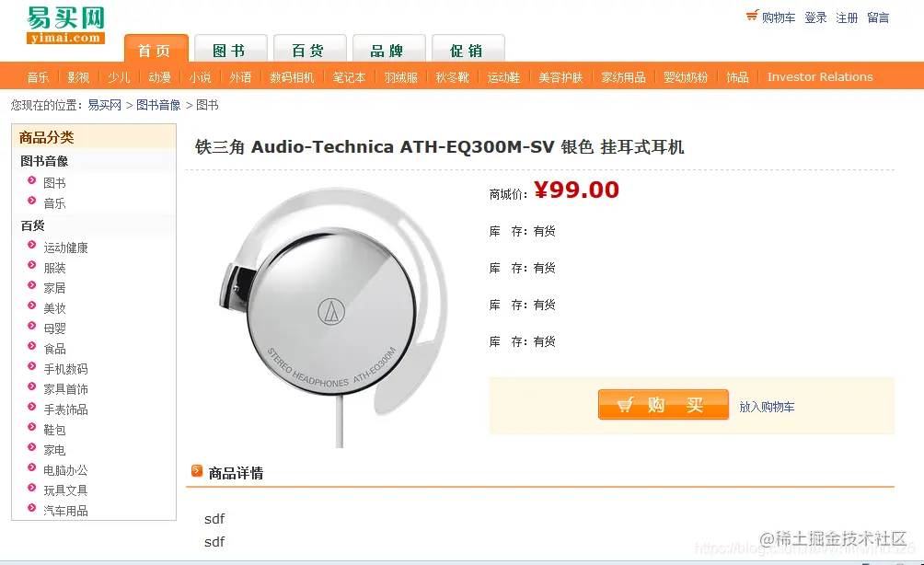
Task: Click the bullet icon beside 汽车用品
Action: click(x=32, y=508)
